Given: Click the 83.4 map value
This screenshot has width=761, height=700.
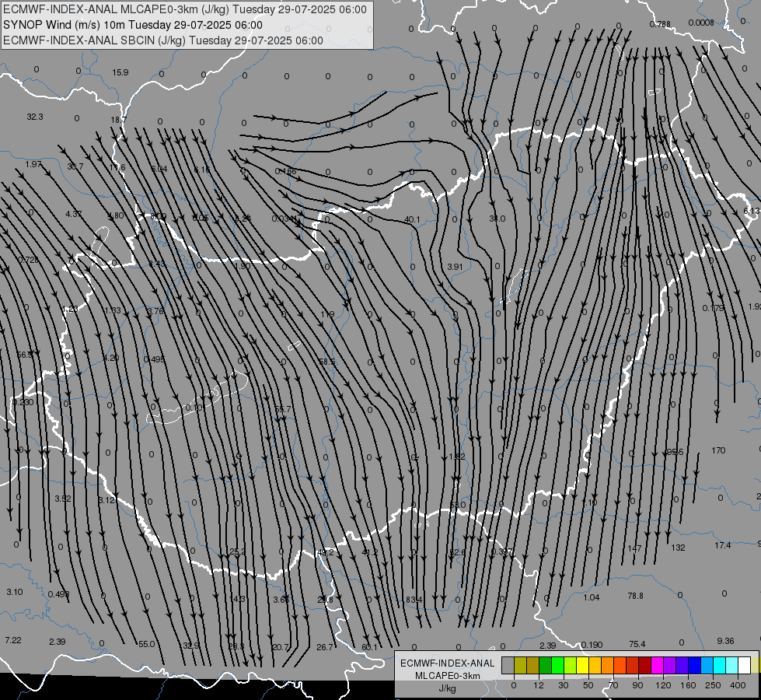Looking at the screenshot, I should click(414, 600).
